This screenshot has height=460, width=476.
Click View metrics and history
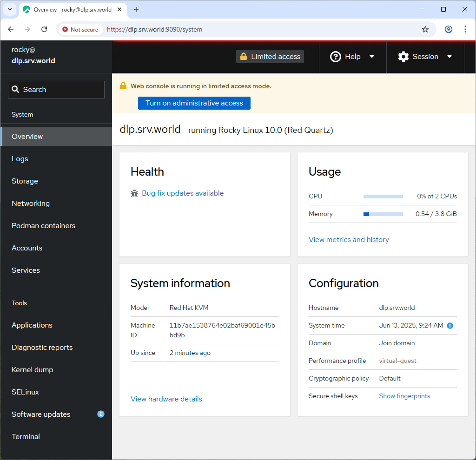pyautogui.click(x=349, y=239)
